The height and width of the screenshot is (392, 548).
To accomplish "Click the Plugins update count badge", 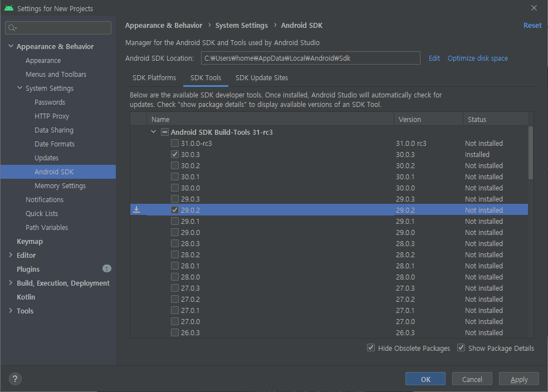I will point(106,268).
